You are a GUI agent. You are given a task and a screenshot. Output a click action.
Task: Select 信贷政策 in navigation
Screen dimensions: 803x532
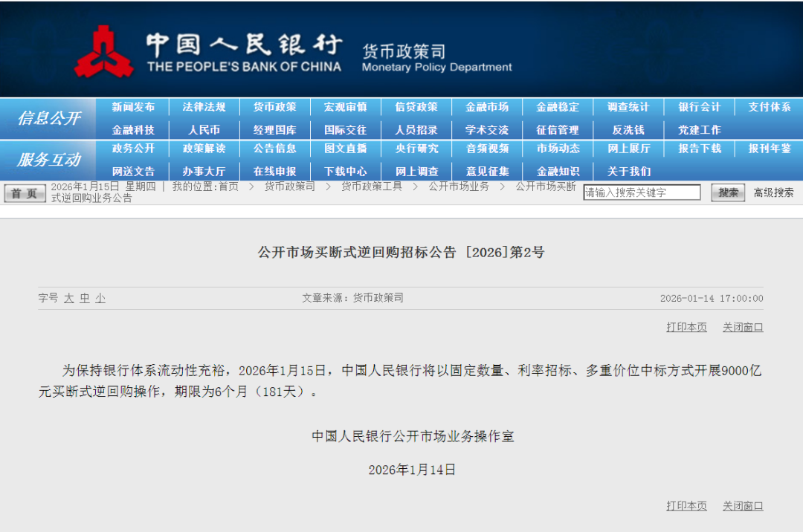(416, 107)
